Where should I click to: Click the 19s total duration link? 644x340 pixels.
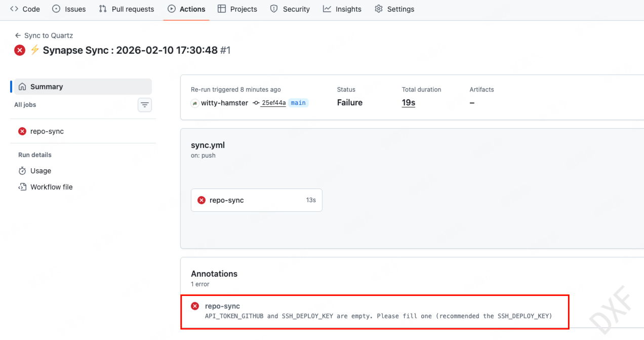[x=409, y=103]
